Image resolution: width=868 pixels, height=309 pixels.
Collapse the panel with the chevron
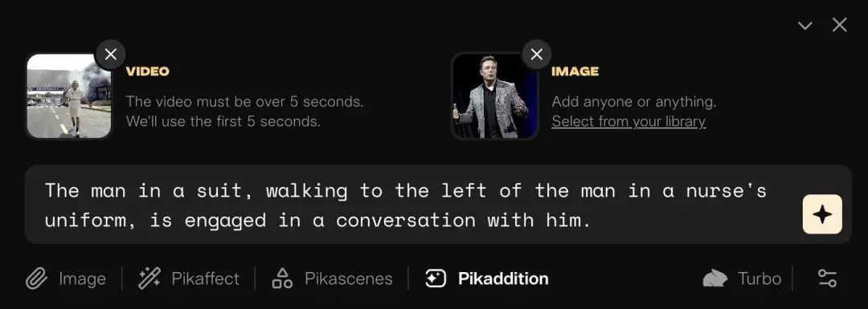pos(805,26)
